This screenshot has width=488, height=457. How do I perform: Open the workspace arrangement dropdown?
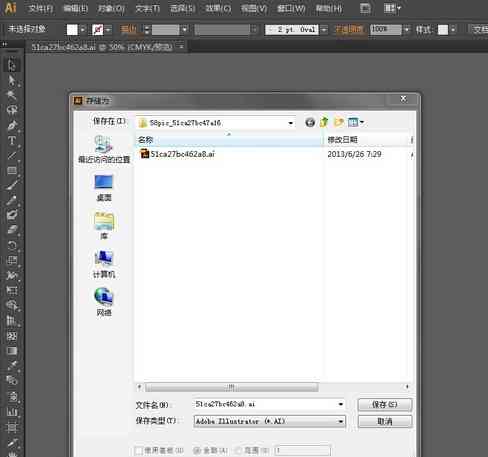tap(392, 8)
